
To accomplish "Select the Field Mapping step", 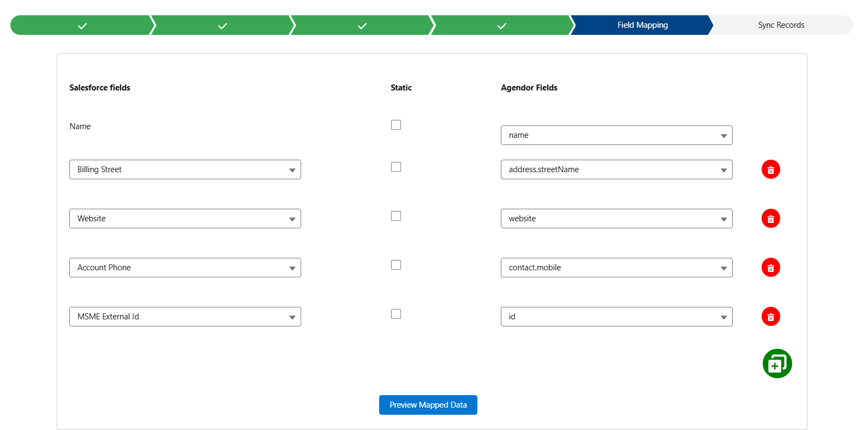I will tap(642, 25).
